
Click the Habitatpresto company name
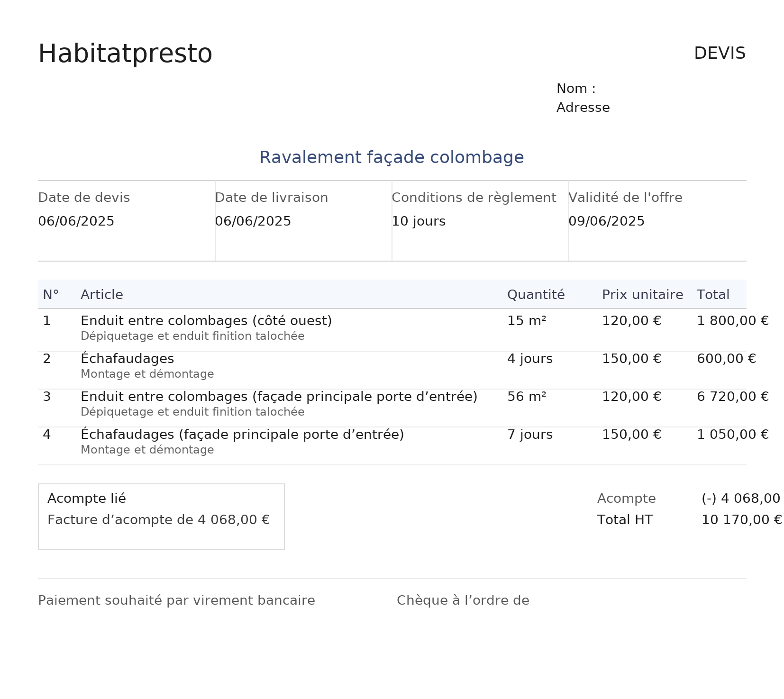tap(125, 53)
